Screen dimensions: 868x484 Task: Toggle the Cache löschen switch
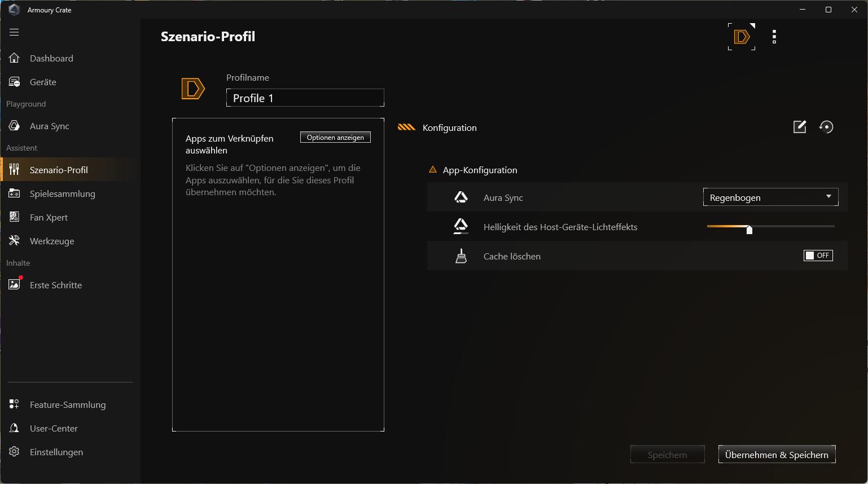[x=818, y=256]
